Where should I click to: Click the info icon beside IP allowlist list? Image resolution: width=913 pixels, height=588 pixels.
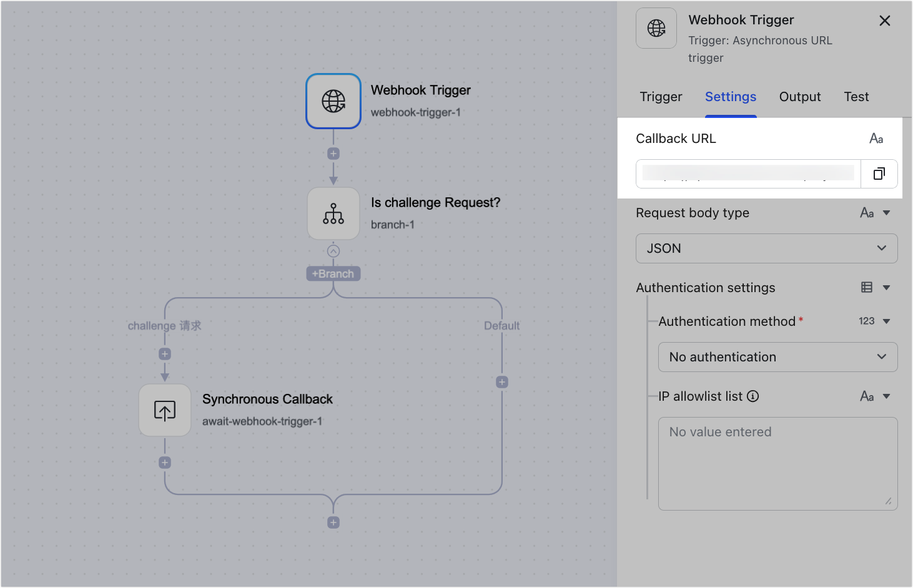pos(753,396)
